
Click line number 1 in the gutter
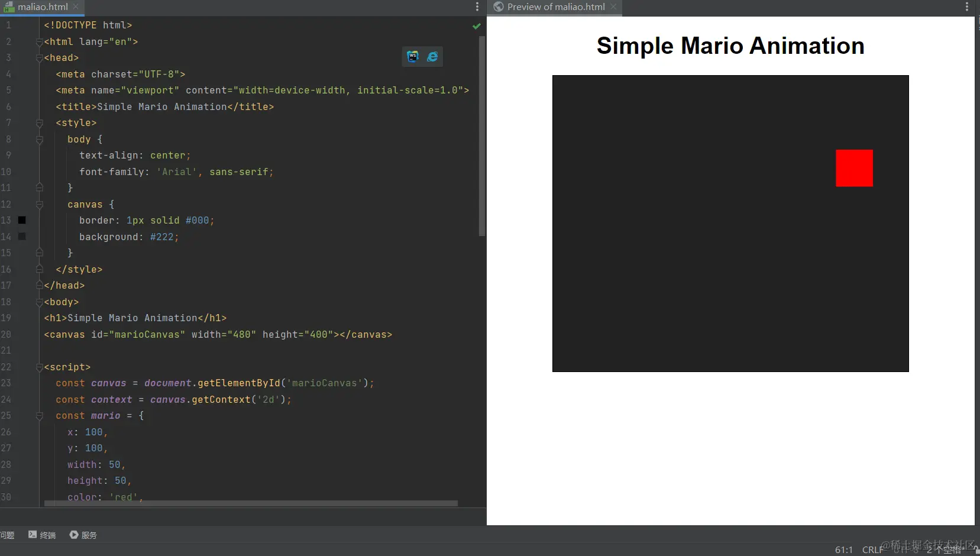8,25
